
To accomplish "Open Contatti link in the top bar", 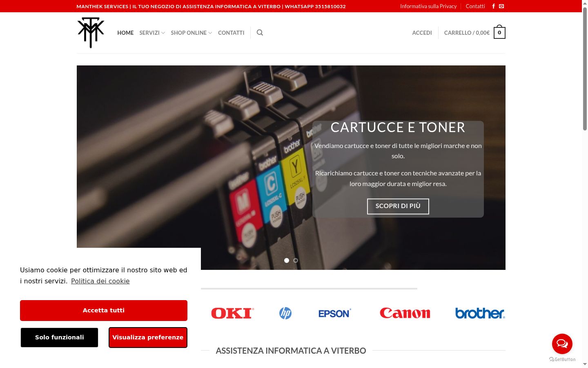I will [475, 6].
